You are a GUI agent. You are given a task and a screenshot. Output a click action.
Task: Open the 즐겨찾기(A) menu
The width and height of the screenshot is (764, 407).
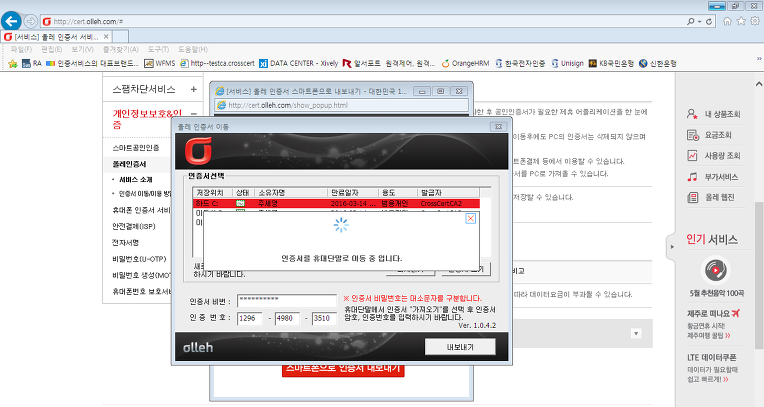pos(120,50)
